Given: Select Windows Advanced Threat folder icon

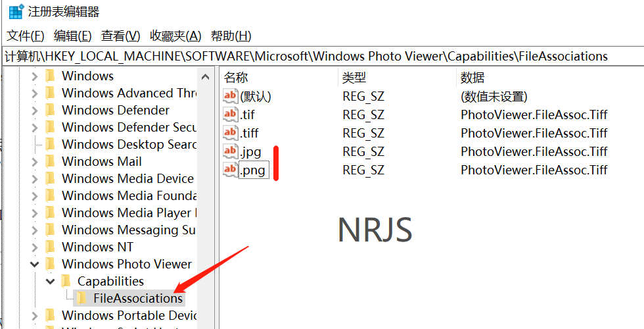Looking at the screenshot, I should [x=50, y=93].
